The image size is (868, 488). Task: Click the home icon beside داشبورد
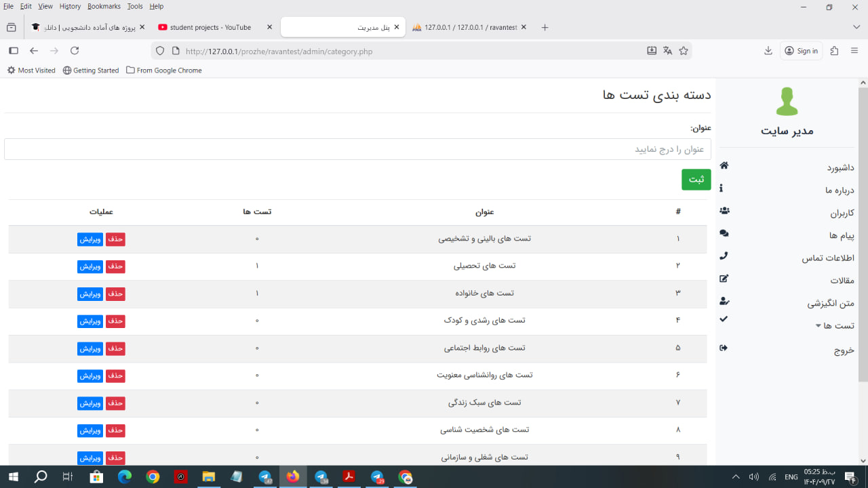[x=724, y=166]
